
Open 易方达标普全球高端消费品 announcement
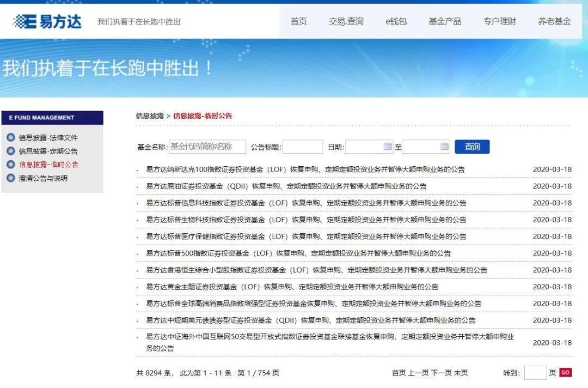tap(314, 304)
